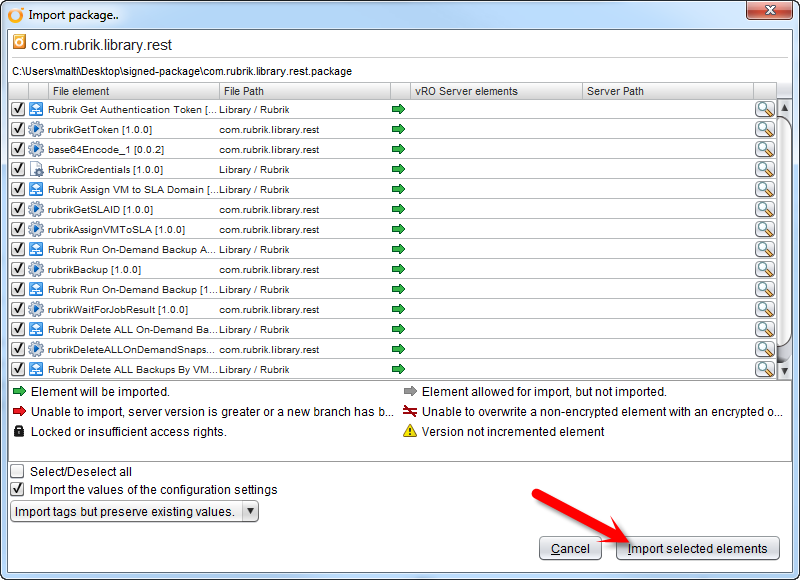The width and height of the screenshot is (800, 580).
Task: Click magnifier for Rubrik Delete ALL On-Demand Ba... row
Action: [x=764, y=329]
